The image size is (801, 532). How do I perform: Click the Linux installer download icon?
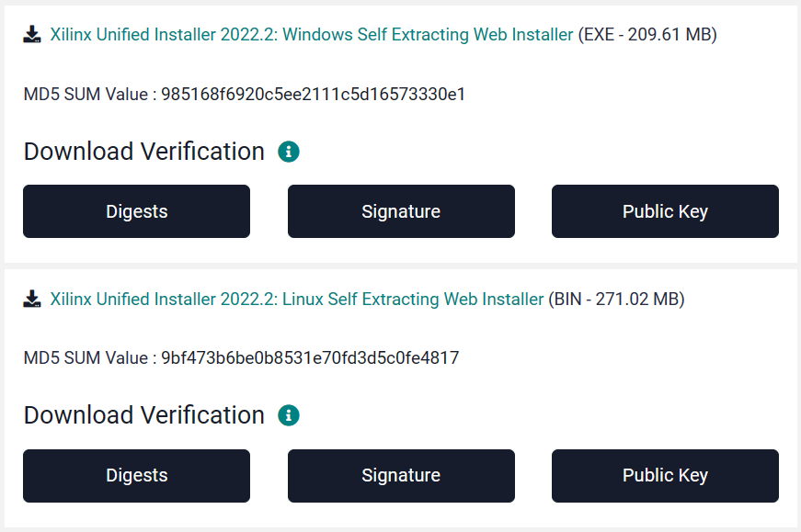(x=34, y=299)
